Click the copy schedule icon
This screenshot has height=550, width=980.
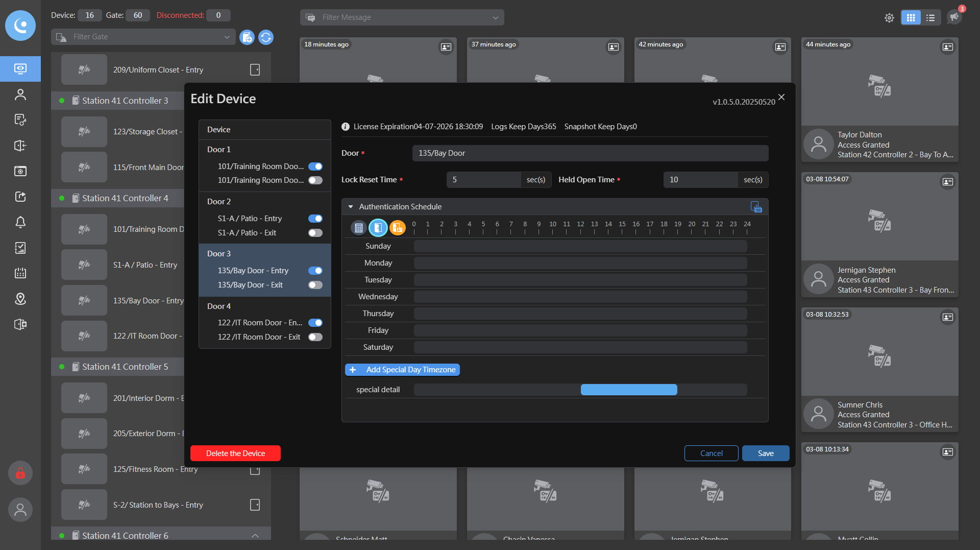[x=756, y=207]
